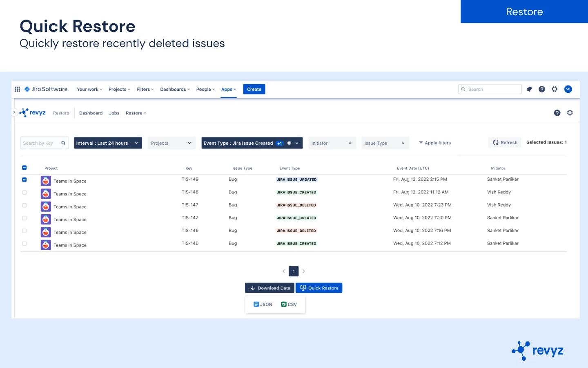This screenshot has height=368, width=588.
Task: Click JIRA:ISSUE_DELETED tag dated 7:23 PM
Action: (296, 205)
